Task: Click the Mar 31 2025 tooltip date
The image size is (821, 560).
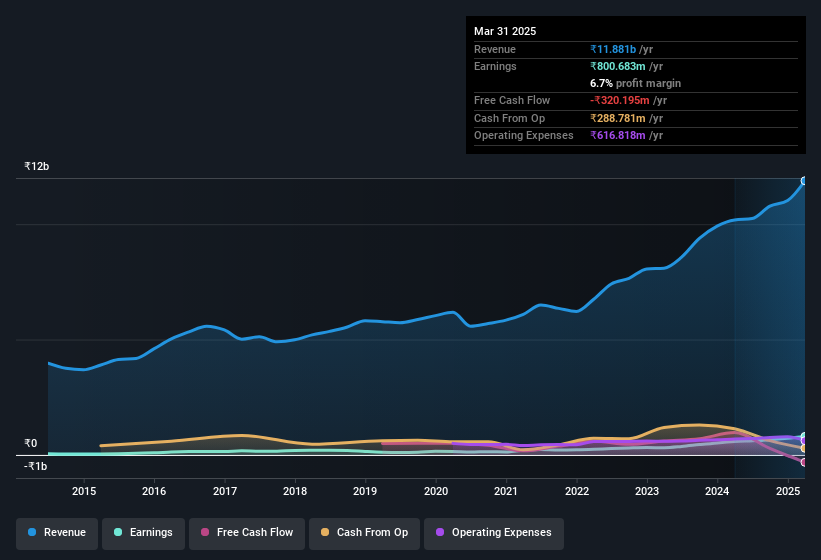Action: [x=505, y=31]
